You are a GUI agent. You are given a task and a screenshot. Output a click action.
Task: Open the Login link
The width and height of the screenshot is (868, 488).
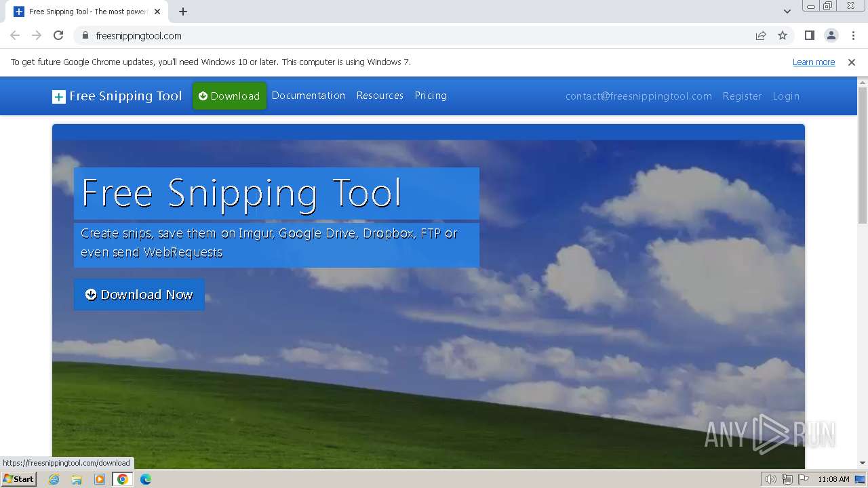(786, 96)
